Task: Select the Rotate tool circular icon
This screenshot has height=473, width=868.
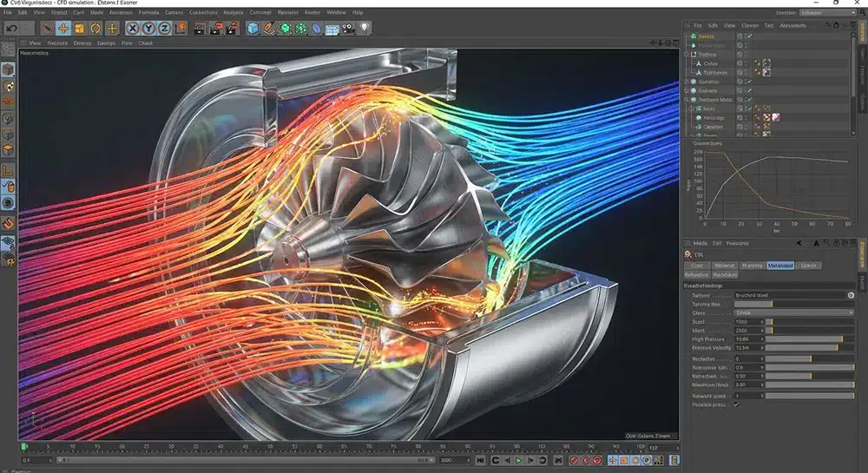Action: point(95,29)
